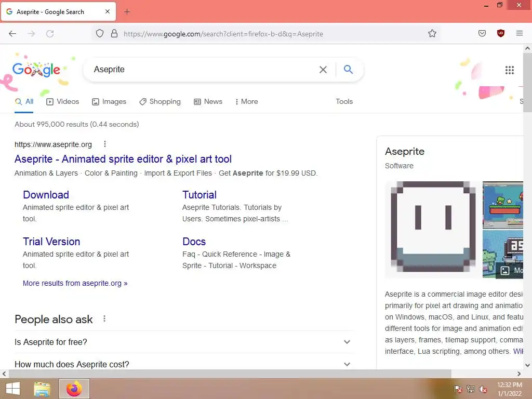Open the uBlock Origin extension icon
The image size is (532, 399).
point(500,33)
